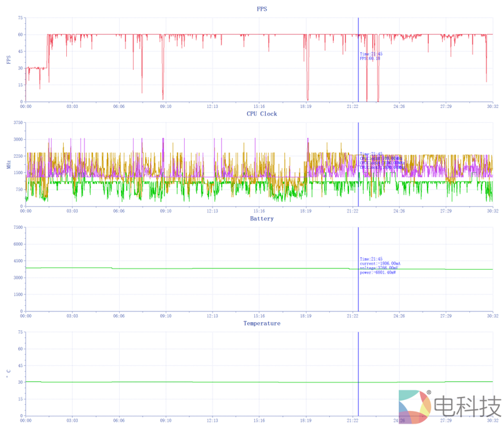
Task: Click the FPS tooltip showing Time 21:45
Action: [x=370, y=56]
